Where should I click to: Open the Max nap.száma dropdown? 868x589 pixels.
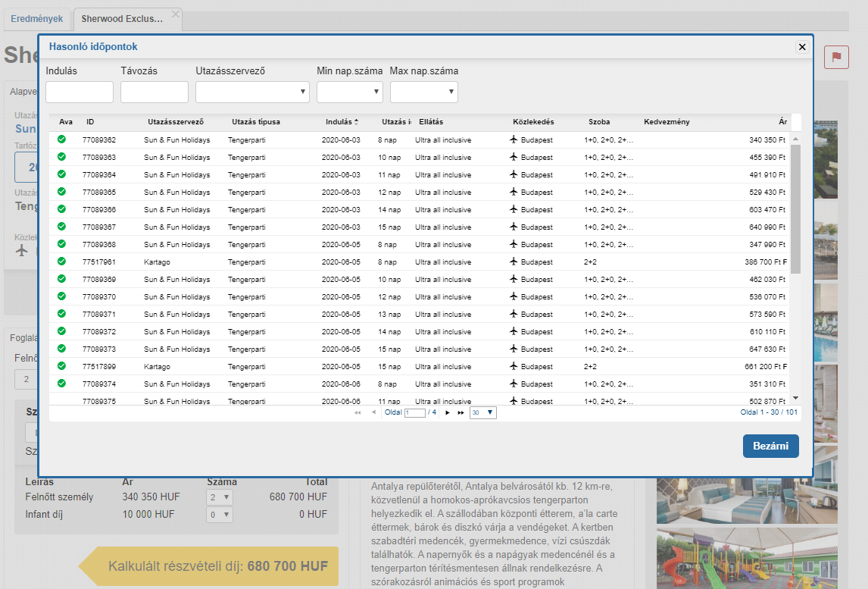click(x=423, y=92)
